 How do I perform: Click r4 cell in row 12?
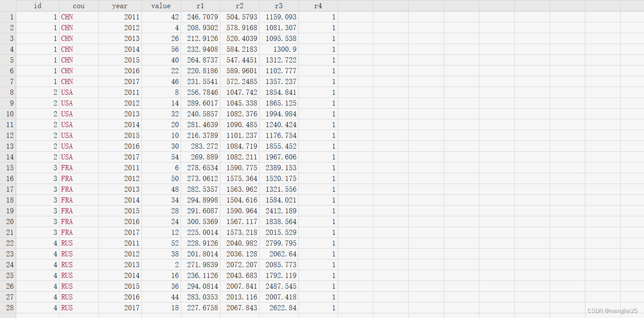(x=318, y=135)
